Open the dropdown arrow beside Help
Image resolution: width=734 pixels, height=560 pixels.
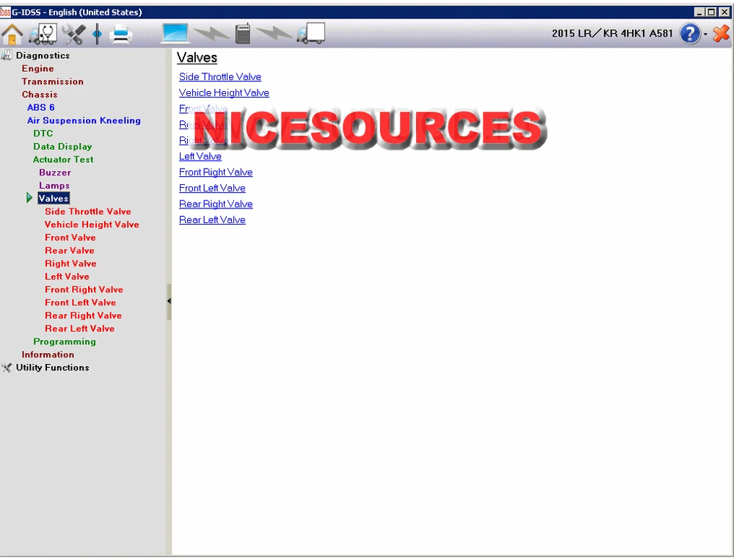pos(705,34)
